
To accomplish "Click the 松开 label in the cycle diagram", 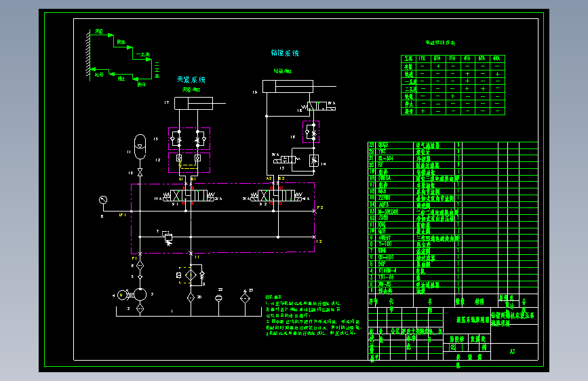I will [99, 75].
